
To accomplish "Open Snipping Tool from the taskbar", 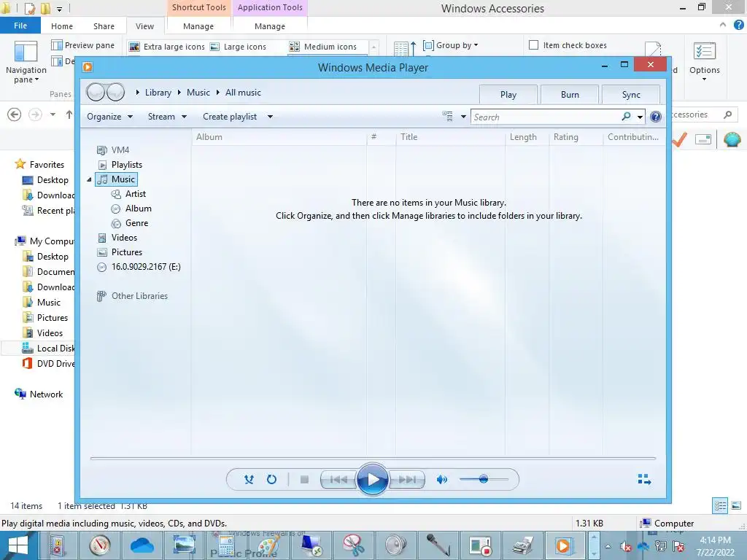I will point(353,545).
